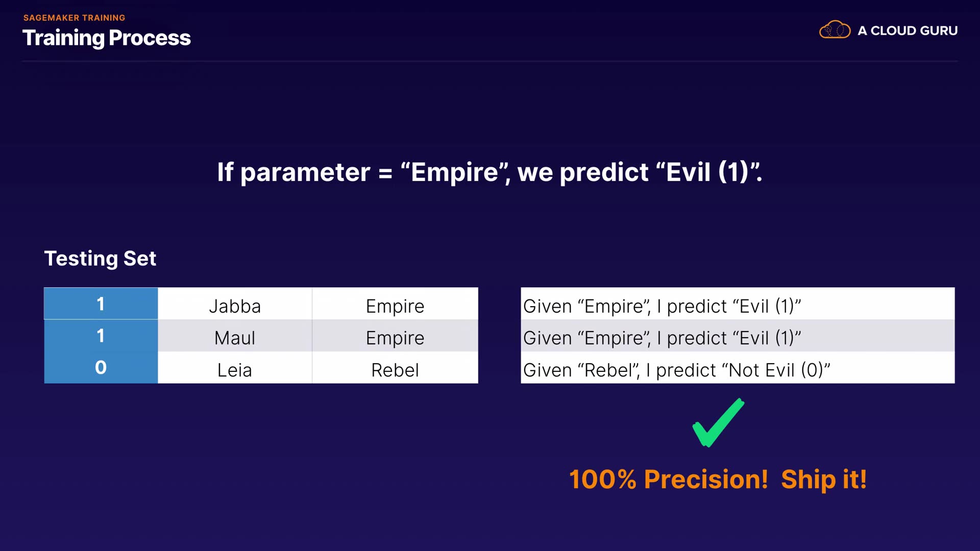The width and height of the screenshot is (980, 551).
Task: Click the 100% Precision Ship it text
Action: [x=718, y=480]
